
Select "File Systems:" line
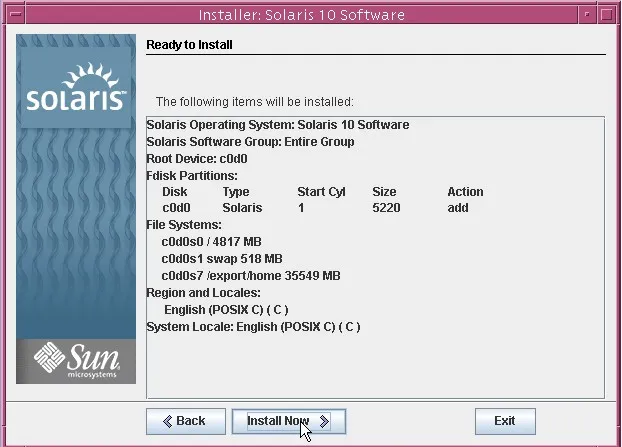(184, 225)
